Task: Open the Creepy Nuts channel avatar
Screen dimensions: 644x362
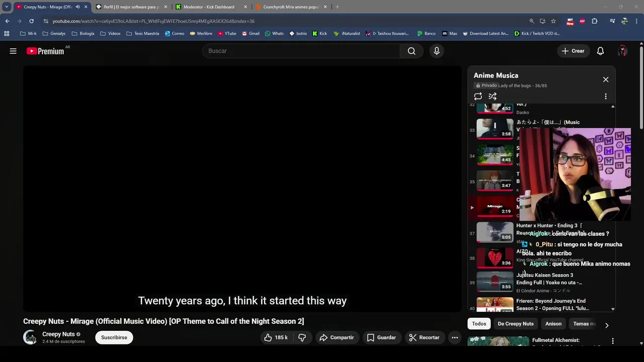Action: (30, 337)
